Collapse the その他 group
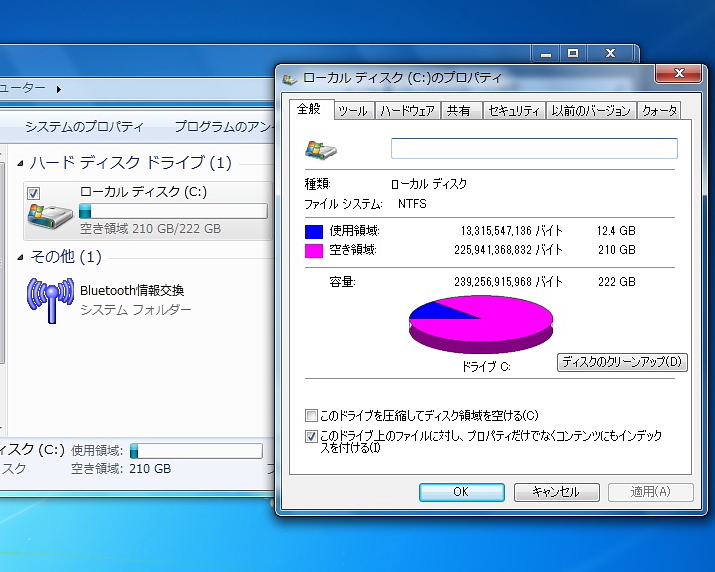 point(21,258)
